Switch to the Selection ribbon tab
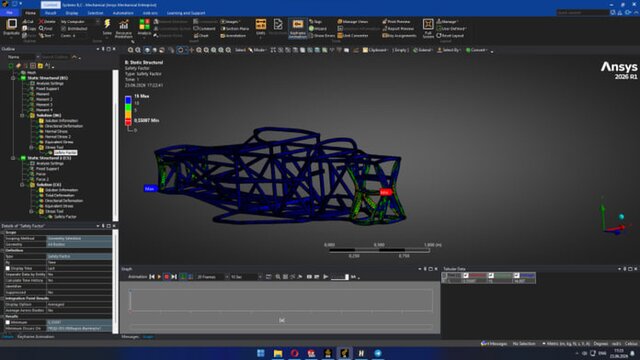The image size is (640, 360). tap(96, 13)
